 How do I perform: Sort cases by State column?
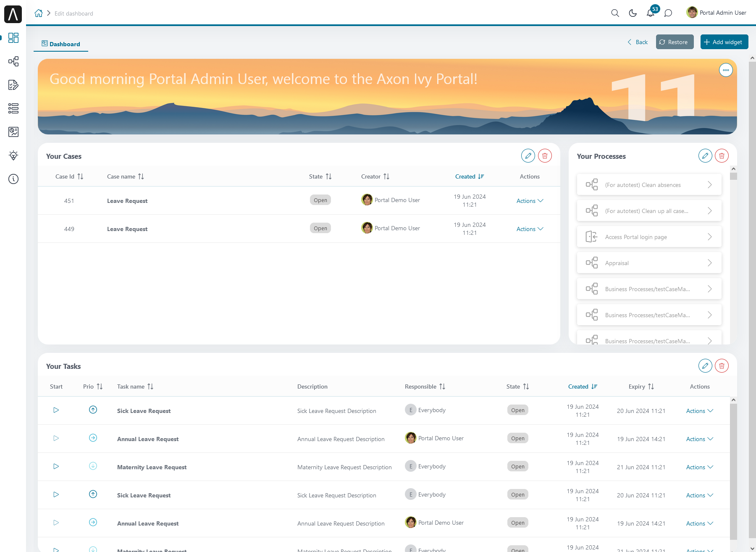point(328,176)
